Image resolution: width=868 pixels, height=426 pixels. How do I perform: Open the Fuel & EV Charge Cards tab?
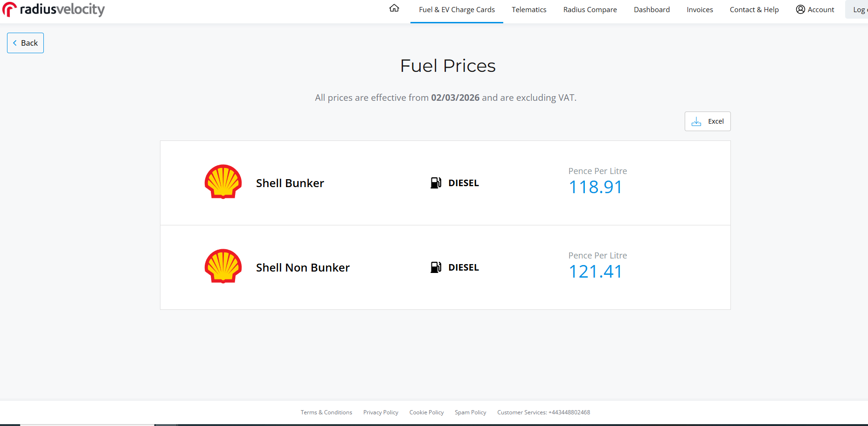pos(457,10)
